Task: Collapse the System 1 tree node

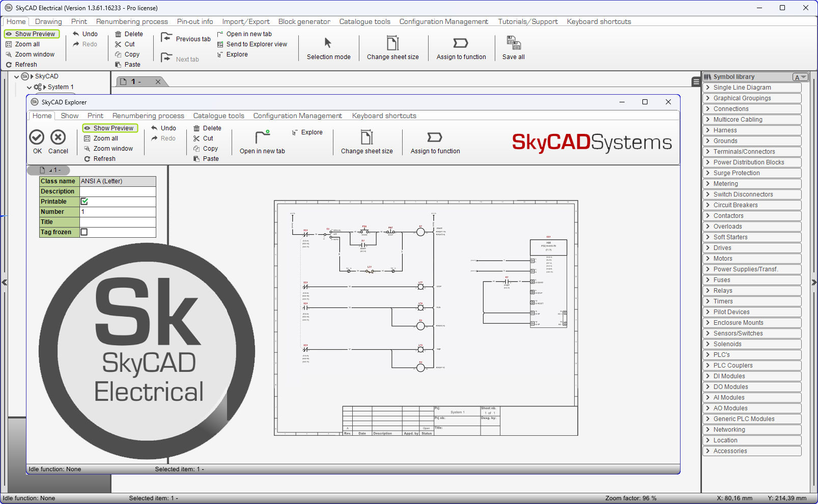Action: point(29,87)
